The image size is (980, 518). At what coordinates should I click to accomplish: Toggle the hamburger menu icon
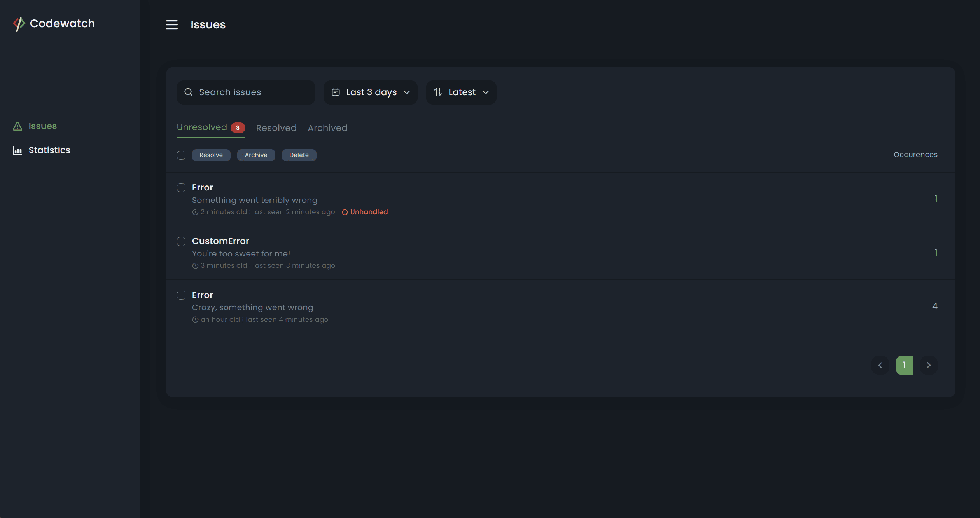(x=172, y=25)
